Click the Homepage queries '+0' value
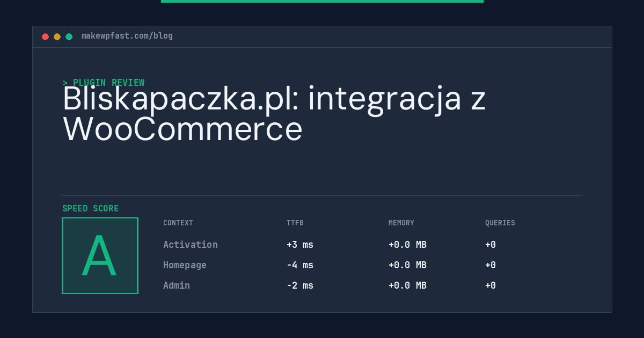The image size is (644, 338). pos(491,265)
